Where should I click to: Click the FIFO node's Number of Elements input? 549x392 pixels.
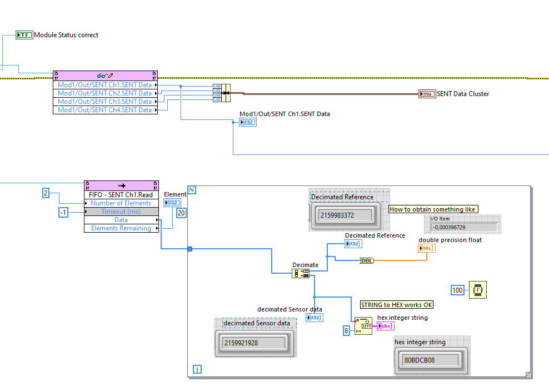tap(121, 203)
